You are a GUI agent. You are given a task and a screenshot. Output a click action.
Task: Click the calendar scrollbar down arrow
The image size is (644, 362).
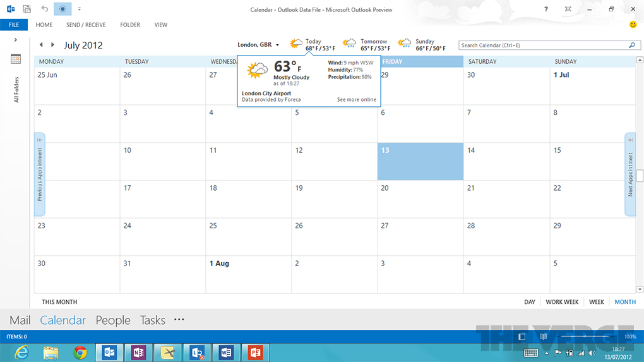640,289
